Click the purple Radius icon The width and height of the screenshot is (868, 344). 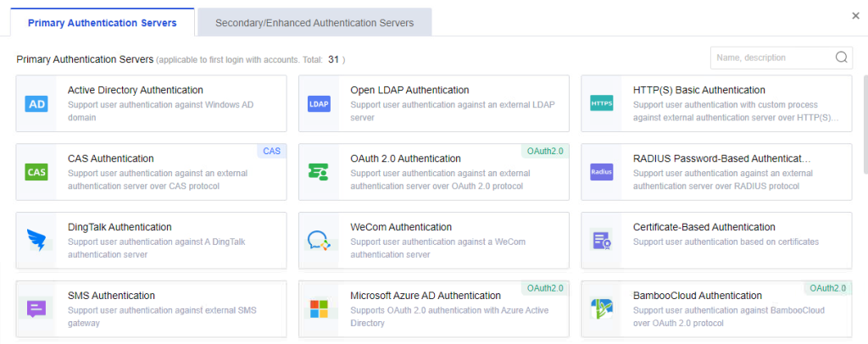pyautogui.click(x=602, y=172)
